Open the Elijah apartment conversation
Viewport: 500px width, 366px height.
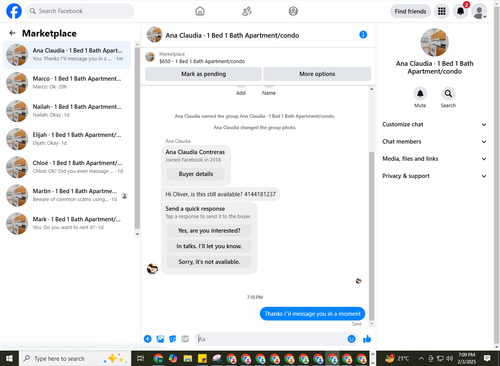coord(67,139)
